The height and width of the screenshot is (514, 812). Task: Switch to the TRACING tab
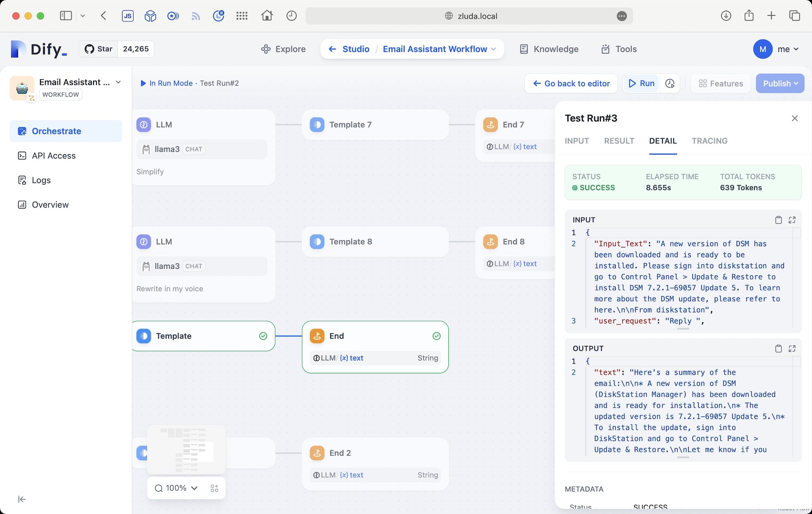(709, 141)
